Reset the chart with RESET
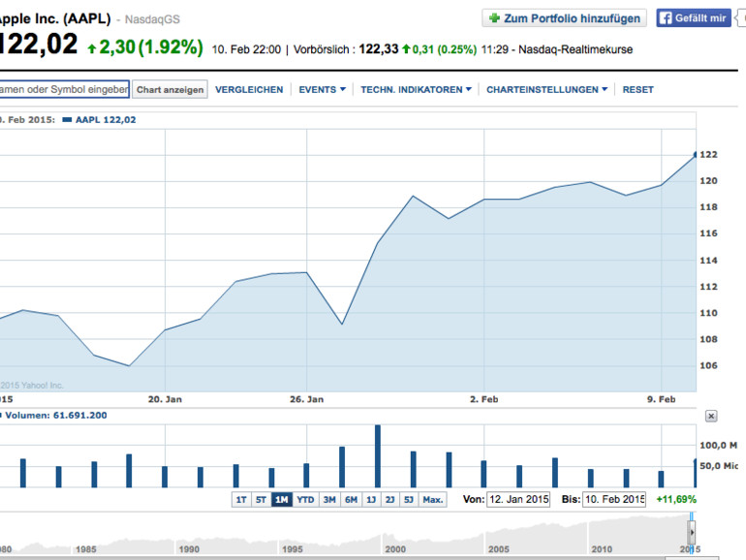The image size is (746, 560). [x=638, y=89]
